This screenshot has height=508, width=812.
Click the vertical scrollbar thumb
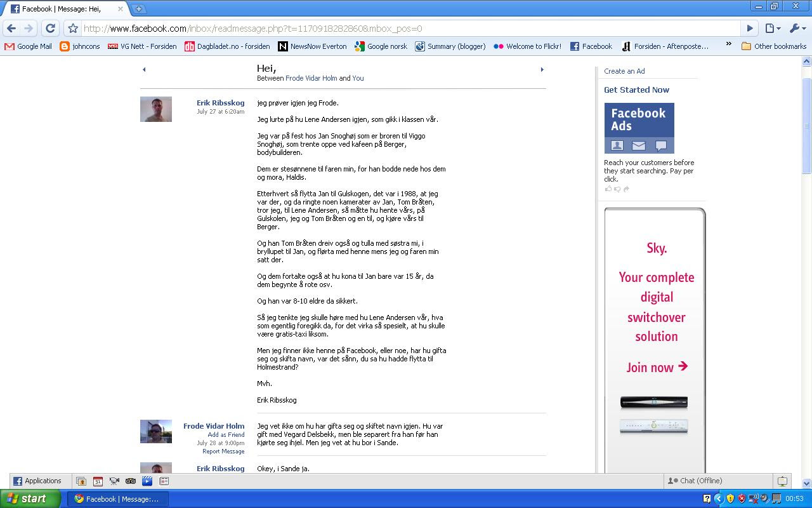(807, 126)
